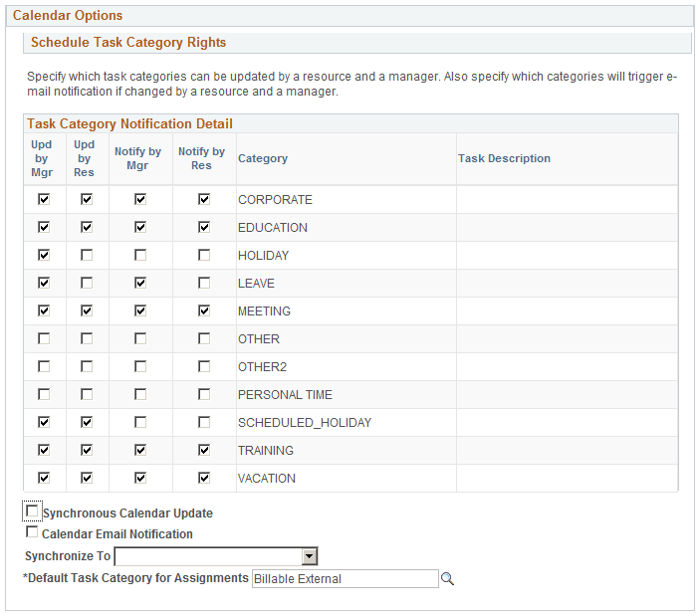
Task: Check Notify by Res for SCHEDULED_HOLIDAY
Action: point(204,422)
